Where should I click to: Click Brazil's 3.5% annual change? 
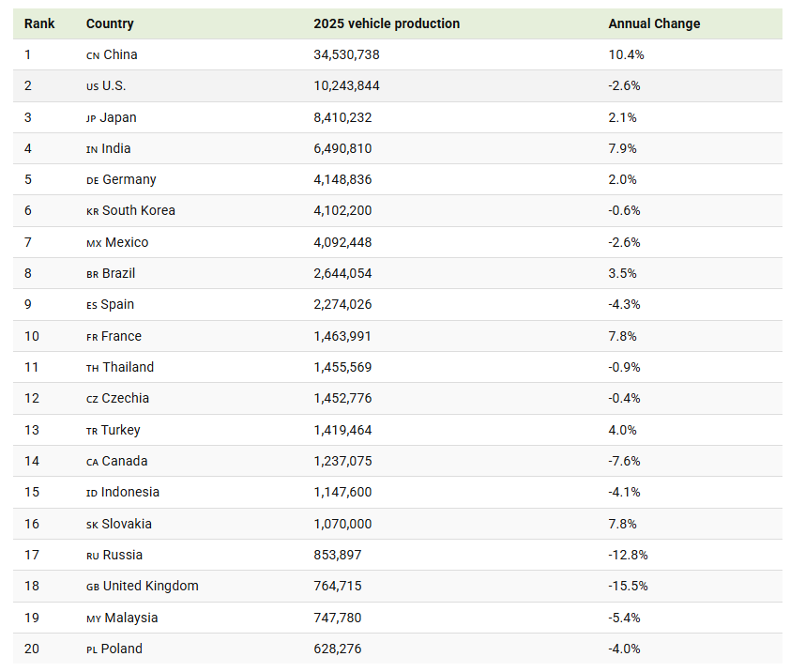622,273
